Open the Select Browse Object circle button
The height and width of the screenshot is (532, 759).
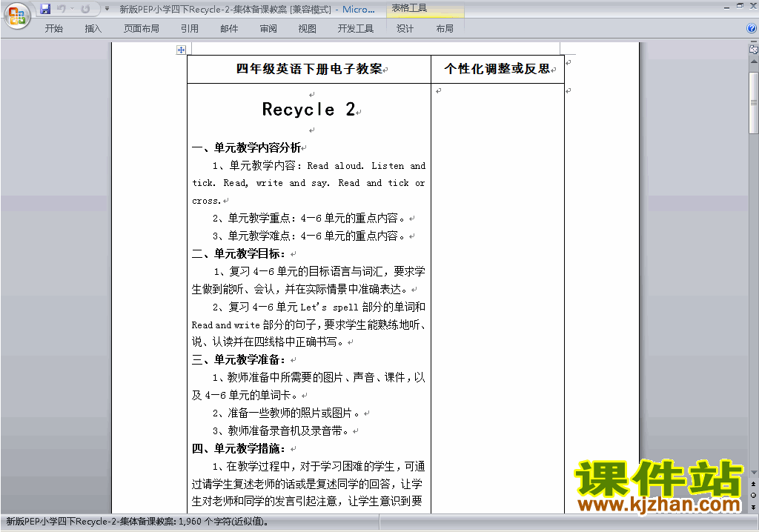click(753, 495)
